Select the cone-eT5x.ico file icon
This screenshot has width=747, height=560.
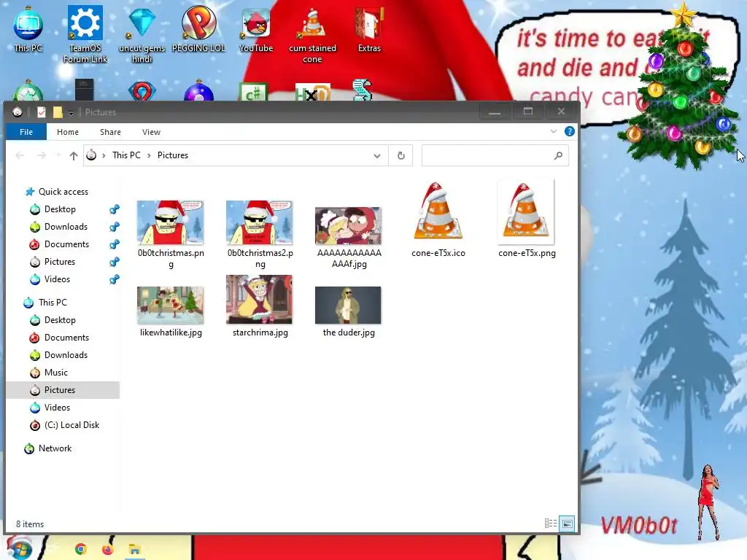[438, 211]
